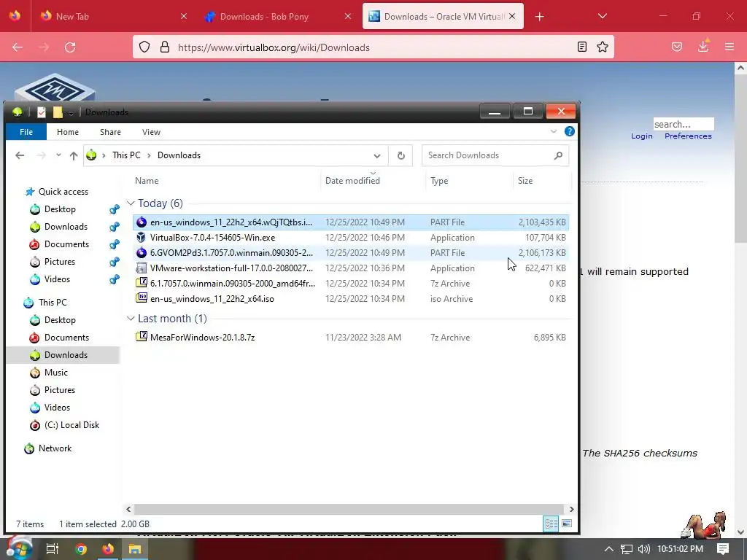Screen dimensions: 747x560
Task: Open Firefox hamburger application menu
Action: pyautogui.click(x=729, y=47)
